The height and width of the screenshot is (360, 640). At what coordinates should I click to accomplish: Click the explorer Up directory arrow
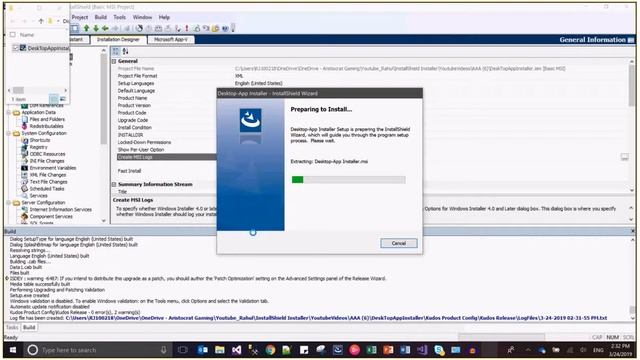click(41, 21)
